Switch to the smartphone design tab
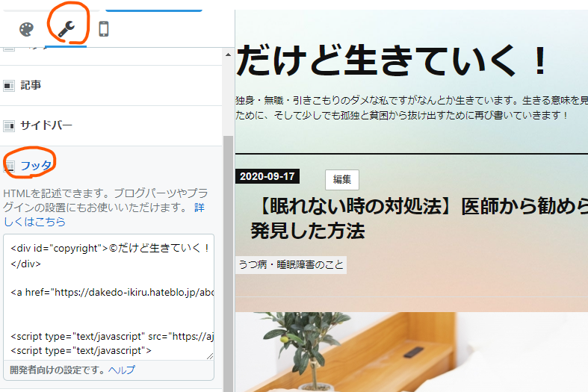Image resolution: width=588 pixels, height=392 pixels. [104, 29]
